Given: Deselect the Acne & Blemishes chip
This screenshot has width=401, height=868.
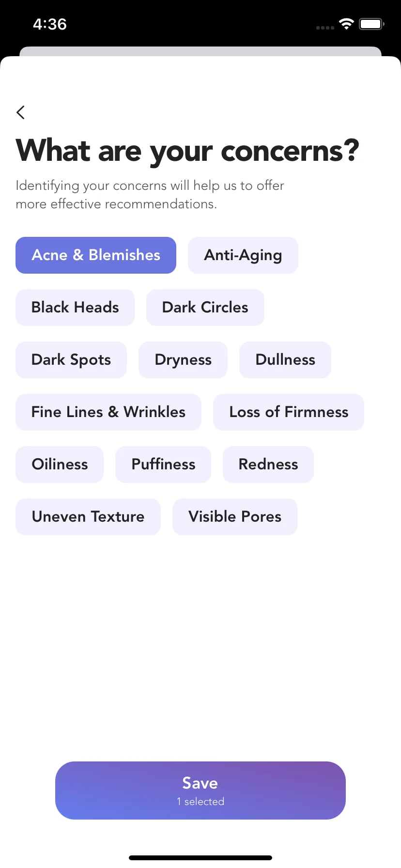Looking at the screenshot, I should click(96, 255).
